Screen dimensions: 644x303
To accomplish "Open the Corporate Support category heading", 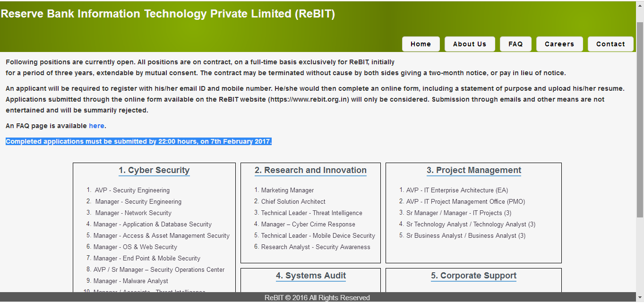I will [473, 276].
